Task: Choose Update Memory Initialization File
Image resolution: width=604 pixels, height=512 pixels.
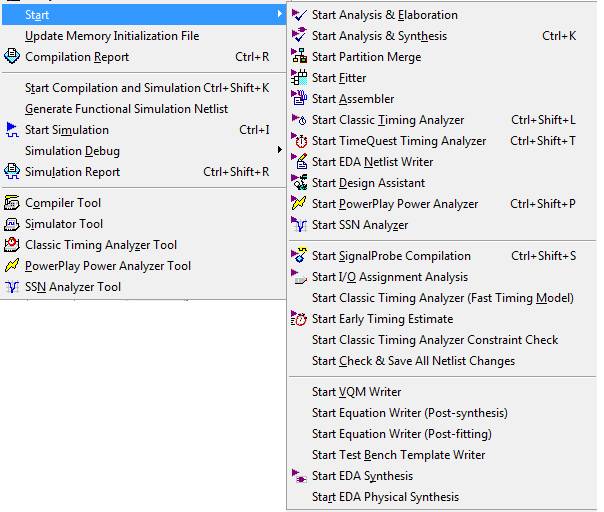Action: [x=111, y=36]
